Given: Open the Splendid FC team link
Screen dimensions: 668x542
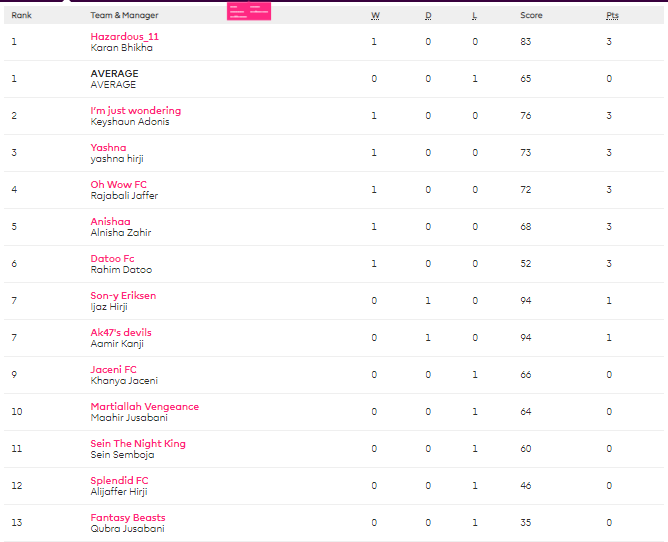Looking at the screenshot, I should click(x=119, y=480).
